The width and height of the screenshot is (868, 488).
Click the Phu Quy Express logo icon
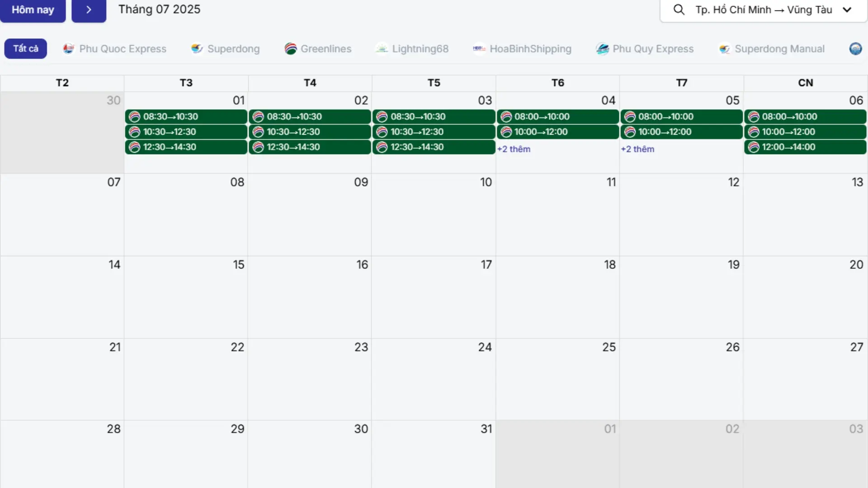[x=602, y=49]
